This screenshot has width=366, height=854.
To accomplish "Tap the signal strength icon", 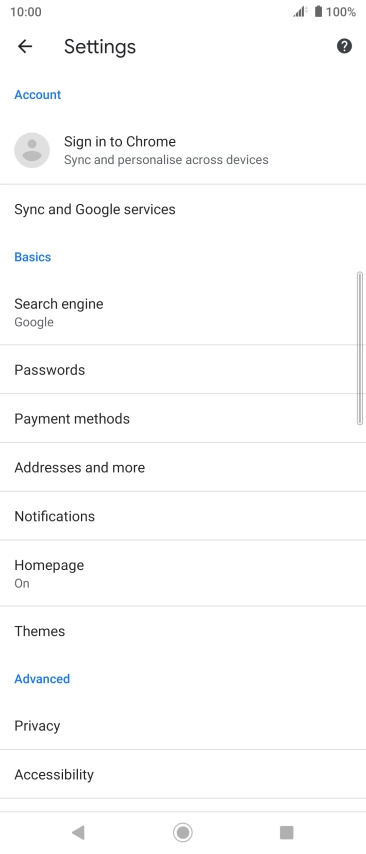I will click(x=300, y=11).
